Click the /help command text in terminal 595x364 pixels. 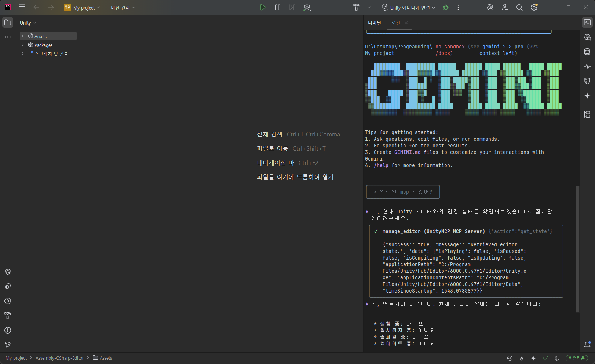pyautogui.click(x=381, y=165)
